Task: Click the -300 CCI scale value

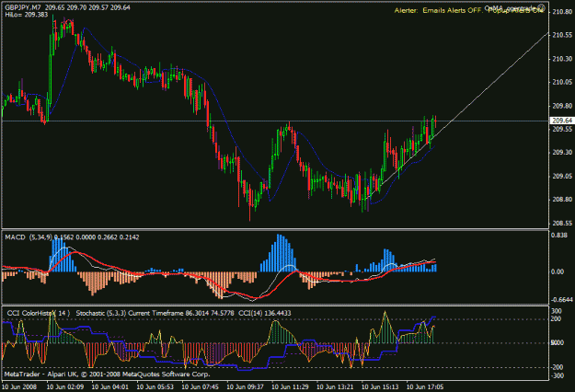Action: click(558, 375)
